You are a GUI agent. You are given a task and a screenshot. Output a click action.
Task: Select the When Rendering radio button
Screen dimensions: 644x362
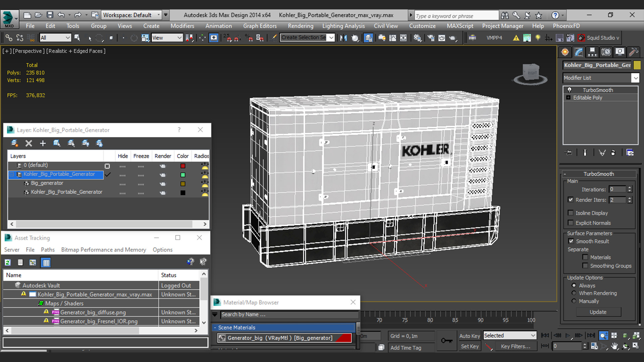[x=574, y=293]
